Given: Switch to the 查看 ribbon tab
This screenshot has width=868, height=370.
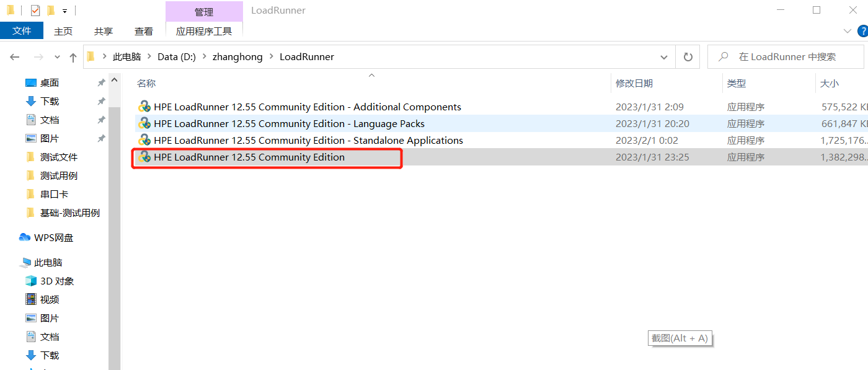Looking at the screenshot, I should click(x=144, y=31).
